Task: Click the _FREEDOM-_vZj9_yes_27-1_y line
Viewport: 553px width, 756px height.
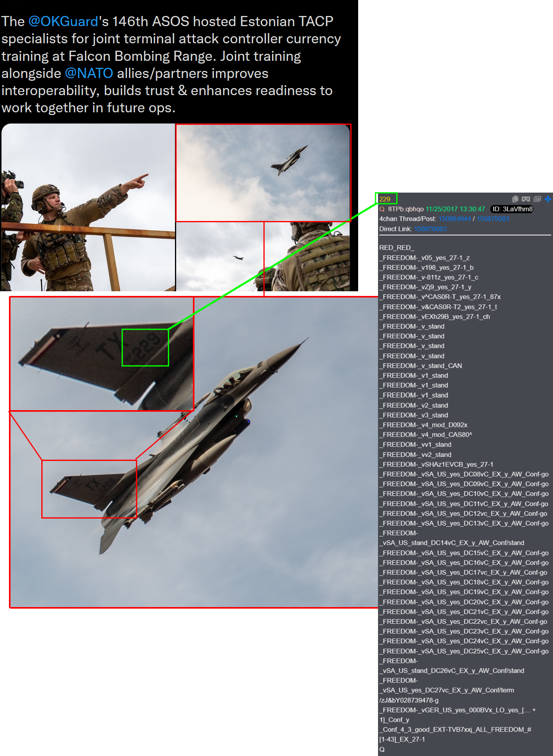Action: coord(425,287)
